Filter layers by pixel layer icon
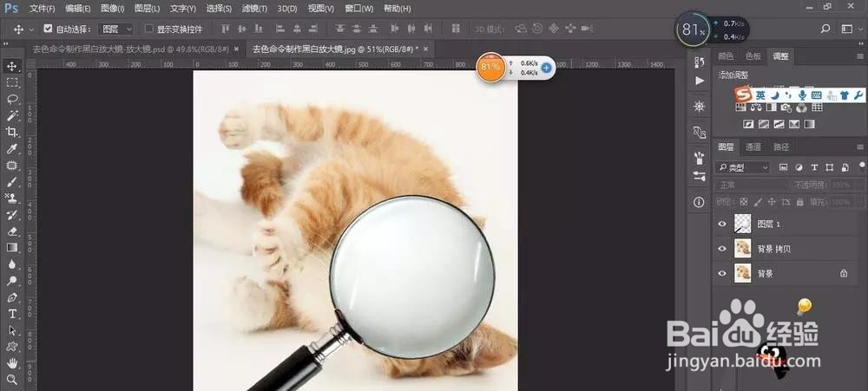Screen dimensions: 868x391 click(x=783, y=167)
